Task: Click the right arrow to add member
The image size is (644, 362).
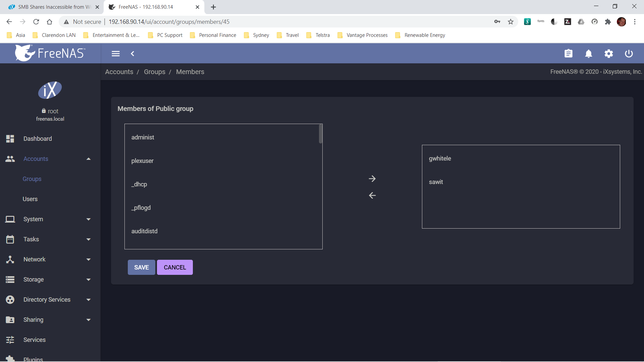Action: [372, 179]
